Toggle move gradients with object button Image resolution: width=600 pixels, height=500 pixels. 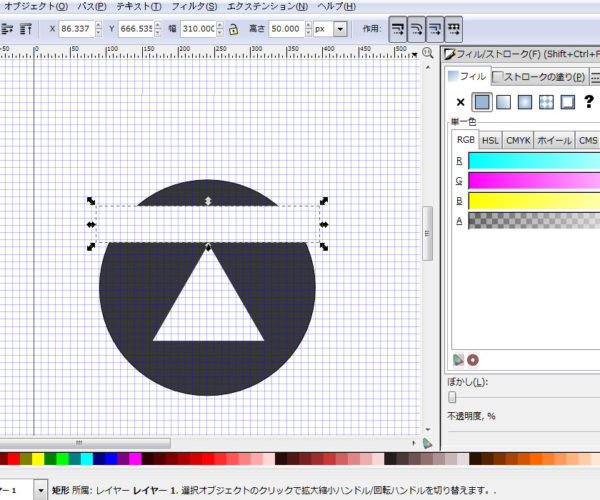435,29
